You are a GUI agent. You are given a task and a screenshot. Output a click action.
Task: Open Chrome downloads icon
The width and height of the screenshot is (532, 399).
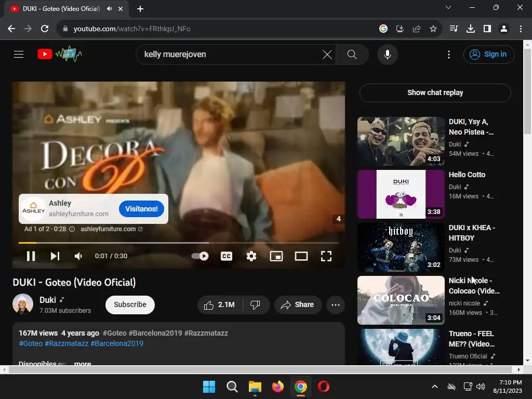click(470, 29)
